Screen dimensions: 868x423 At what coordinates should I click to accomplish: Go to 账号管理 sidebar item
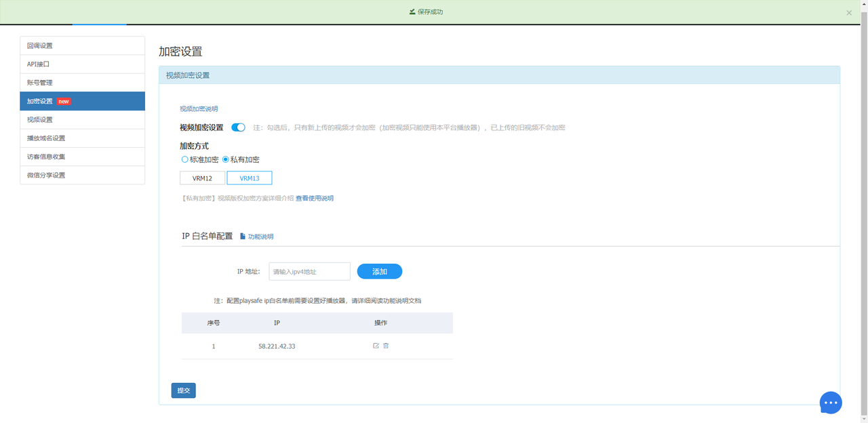click(82, 83)
